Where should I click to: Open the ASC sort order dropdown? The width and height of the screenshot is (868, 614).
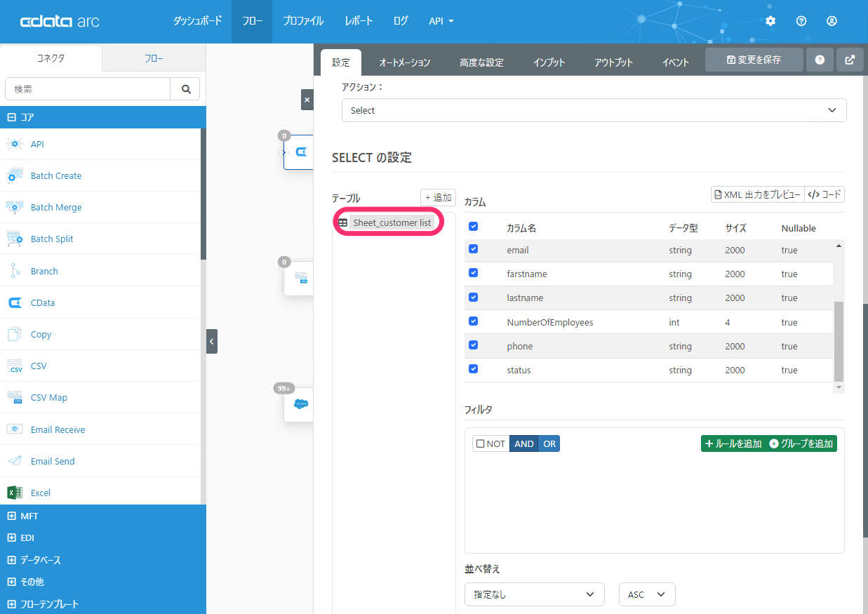[x=647, y=594]
